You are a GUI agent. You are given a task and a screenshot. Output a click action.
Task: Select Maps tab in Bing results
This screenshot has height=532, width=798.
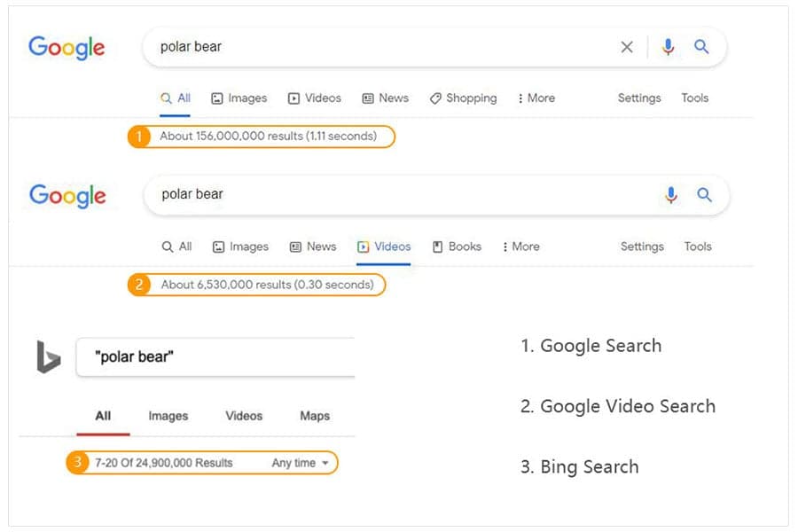pyautogui.click(x=315, y=416)
